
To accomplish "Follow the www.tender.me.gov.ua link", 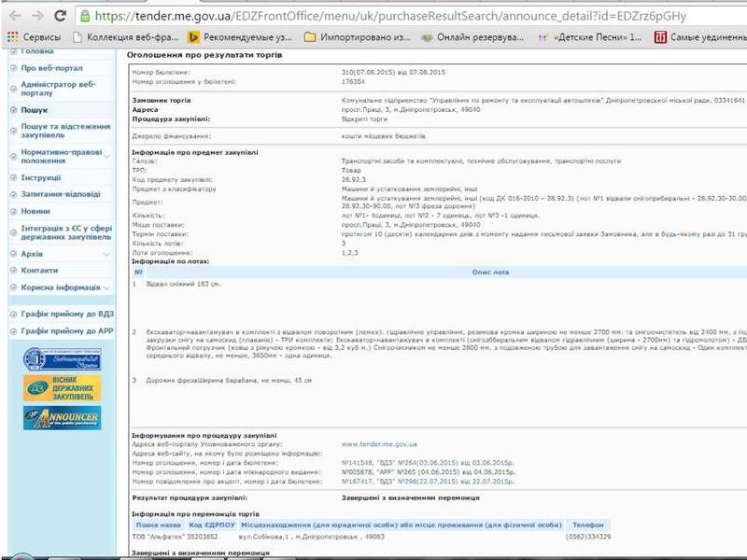I will tap(379, 444).
